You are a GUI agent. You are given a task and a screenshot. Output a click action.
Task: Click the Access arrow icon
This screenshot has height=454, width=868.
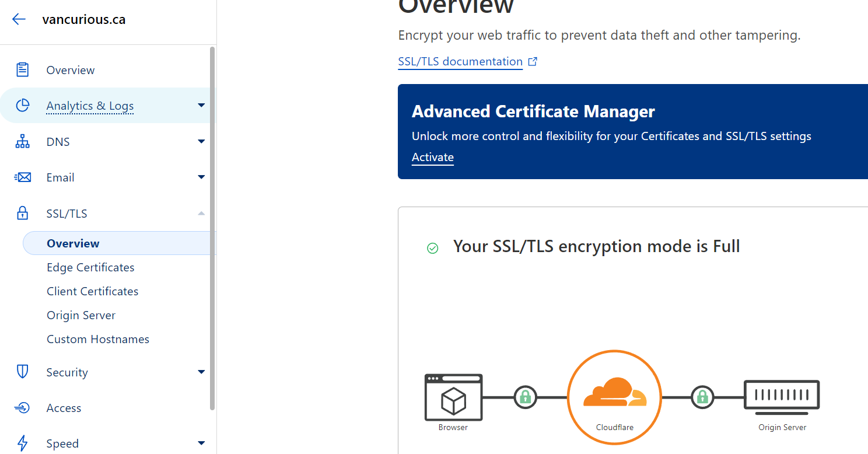[x=22, y=408]
